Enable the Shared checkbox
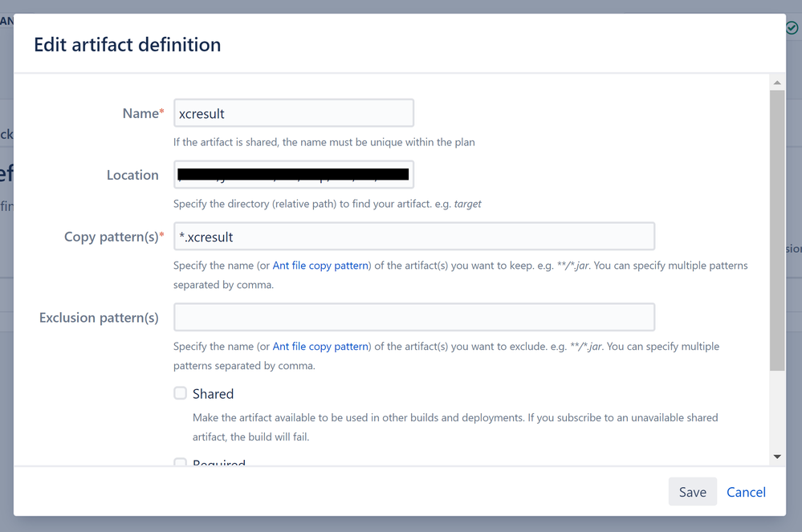Viewport: 802px width, 532px height. point(180,393)
